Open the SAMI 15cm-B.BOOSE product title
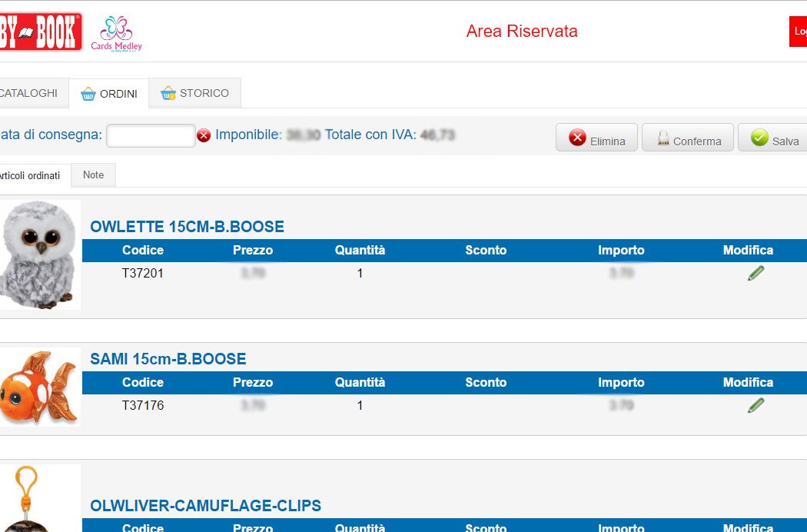807x532 pixels. [168, 359]
